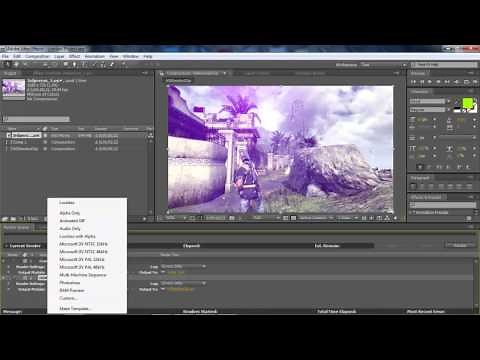Open the green fill color swatch

pos(468,103)
